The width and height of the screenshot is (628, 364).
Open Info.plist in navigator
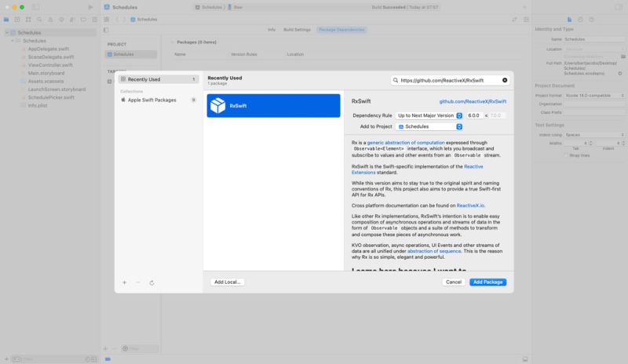coord(37,105)
